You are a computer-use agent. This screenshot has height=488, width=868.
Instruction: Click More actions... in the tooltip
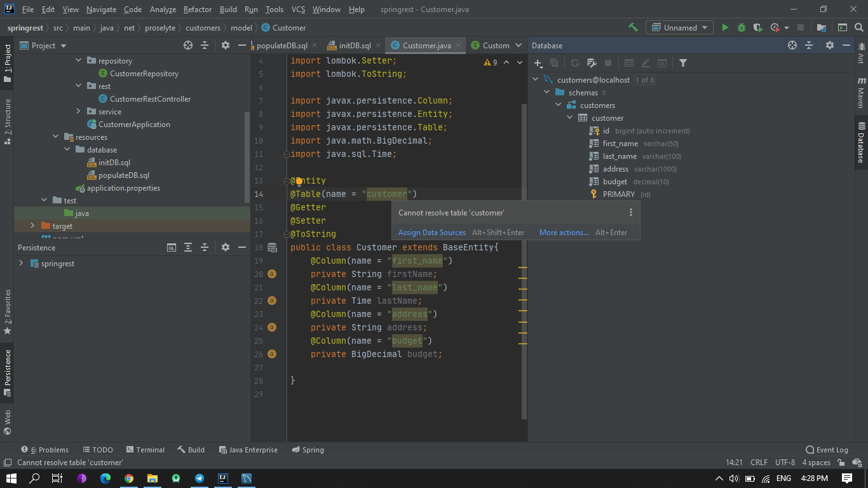564,233
